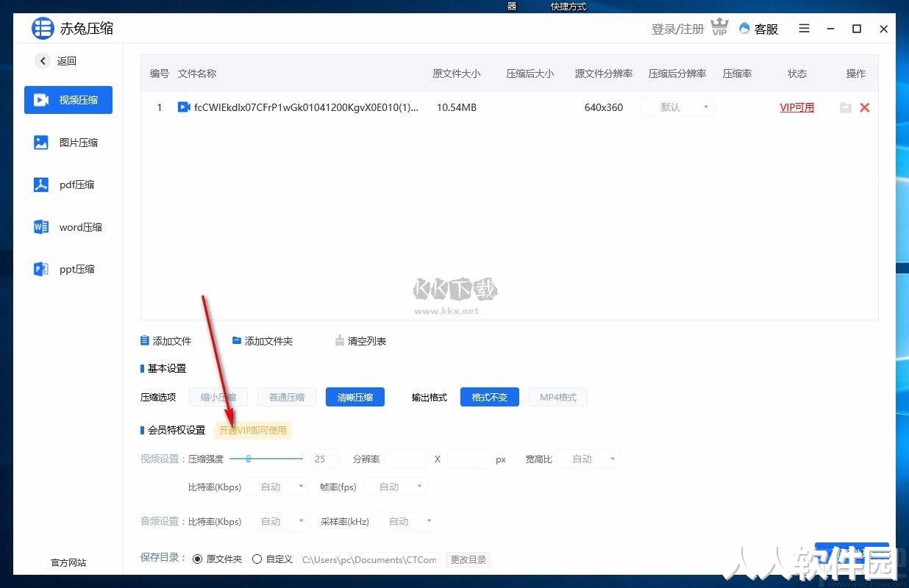Click 登录/注册 to sign in
Screen dimensions: 909x588
(677, 29)
